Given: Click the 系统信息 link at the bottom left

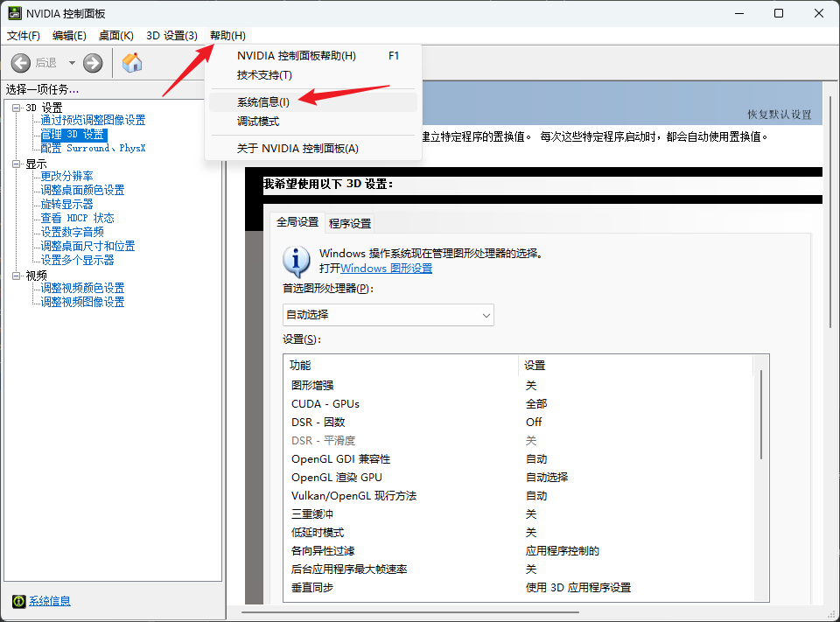Looking at the screenshot, I should (x=50, y=601).
